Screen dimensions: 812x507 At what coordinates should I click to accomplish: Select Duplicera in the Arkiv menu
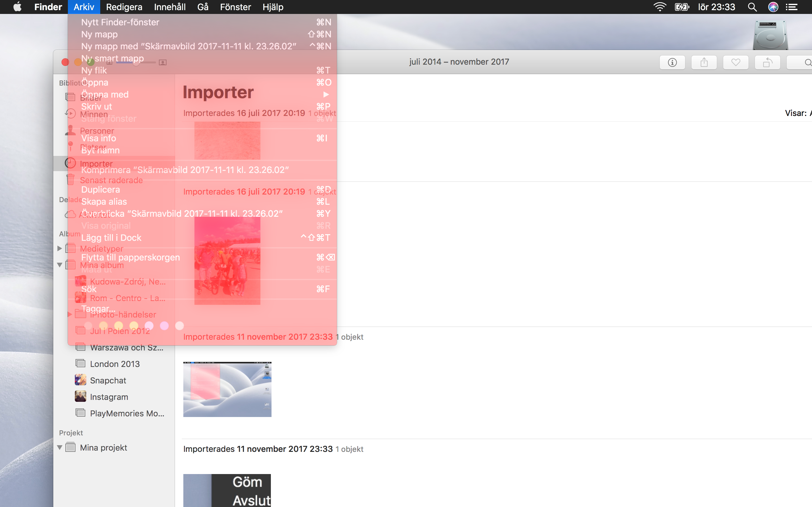[100, 189]
